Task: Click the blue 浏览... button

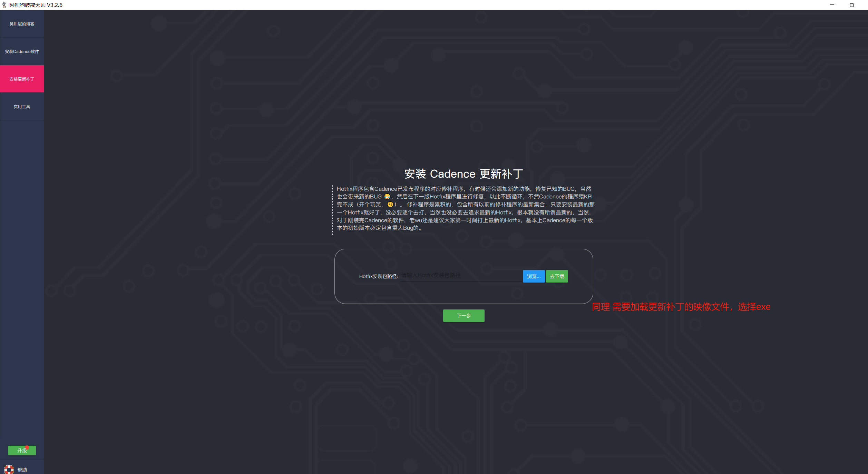Action: [534, 276]
